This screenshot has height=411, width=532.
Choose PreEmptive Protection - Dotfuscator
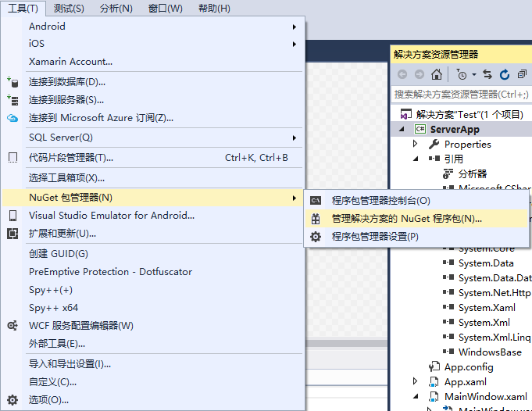click(153, 272)
